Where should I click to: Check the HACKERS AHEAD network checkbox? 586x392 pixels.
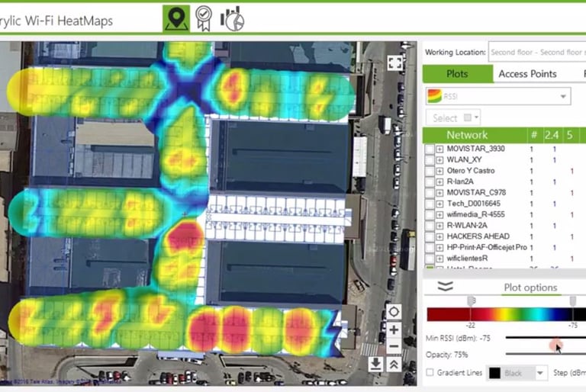pyautogui.click(x=430, y=236)
